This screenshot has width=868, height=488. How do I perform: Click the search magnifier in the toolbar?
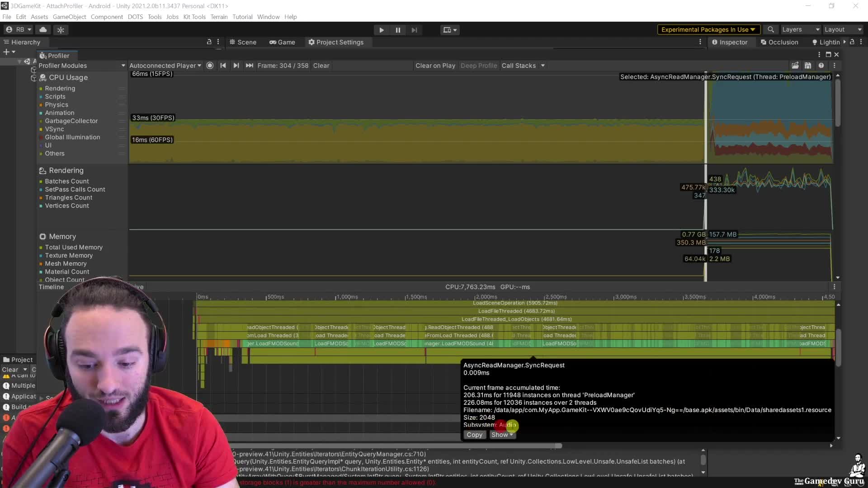771,29
